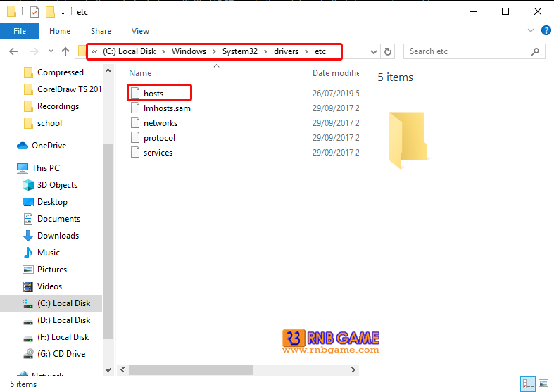Go forward with the Forward arrow
Image resolution: width=554 pixels, height=392 pixels.
(34, 51)
